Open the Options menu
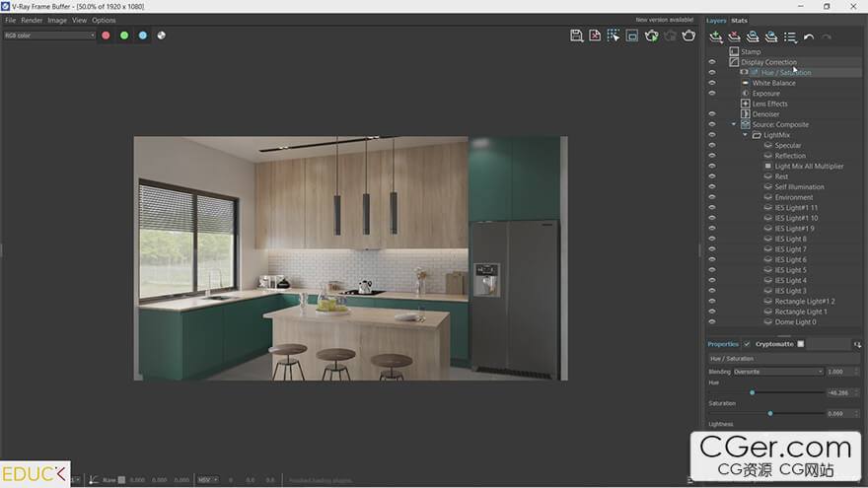This screenshot has height=488, width=868. point(104,20)
